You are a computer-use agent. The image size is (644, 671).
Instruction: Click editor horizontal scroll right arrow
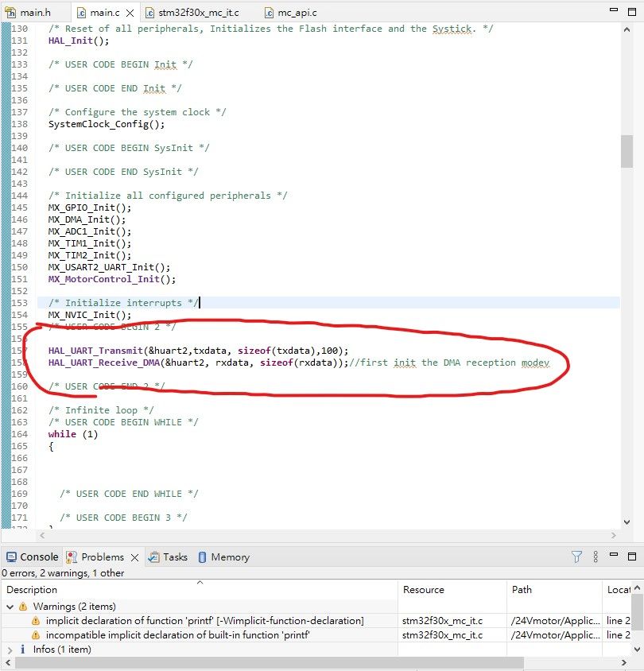[x=614, y=535]
